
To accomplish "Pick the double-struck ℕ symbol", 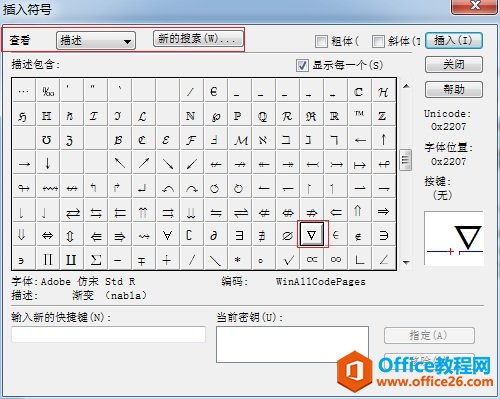I will (x=191, y=115).
